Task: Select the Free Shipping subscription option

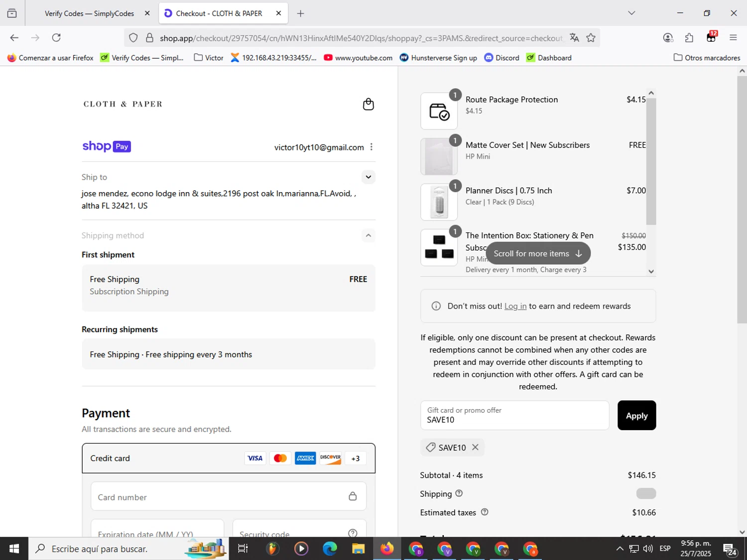Action: coord(229,288)
